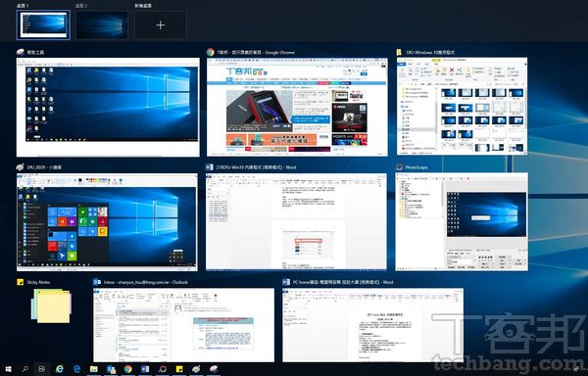This screenshot has height=376, width=588.
Task: Click the Chrome icon beside its window title
Action: click(x=211, y=52)
